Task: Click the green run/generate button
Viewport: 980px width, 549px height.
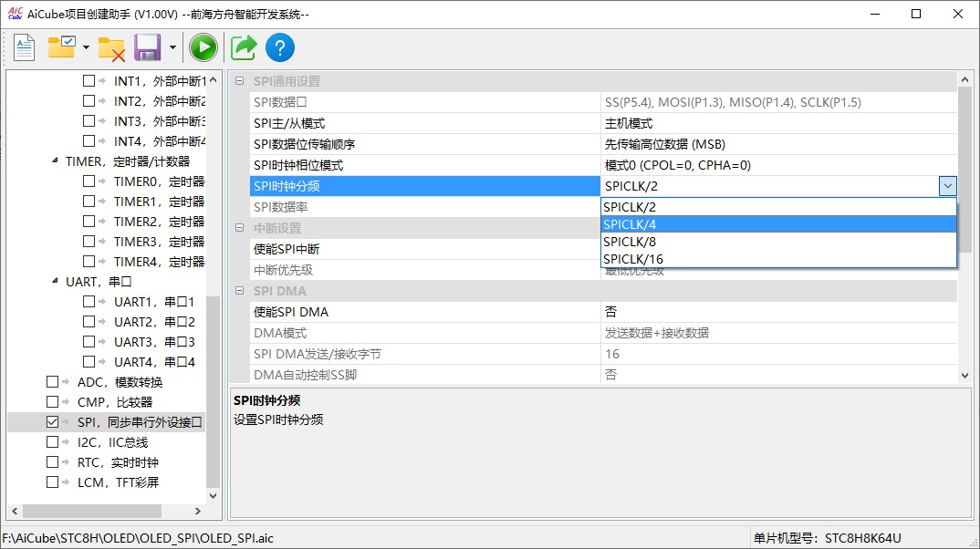Action: [203, 47]
